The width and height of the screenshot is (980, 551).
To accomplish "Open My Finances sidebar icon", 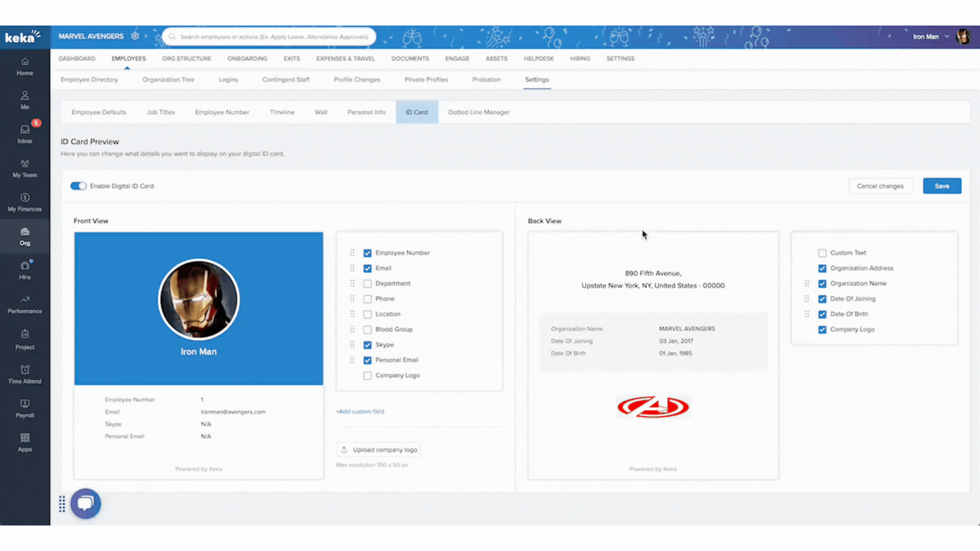I will coord(24,198).
